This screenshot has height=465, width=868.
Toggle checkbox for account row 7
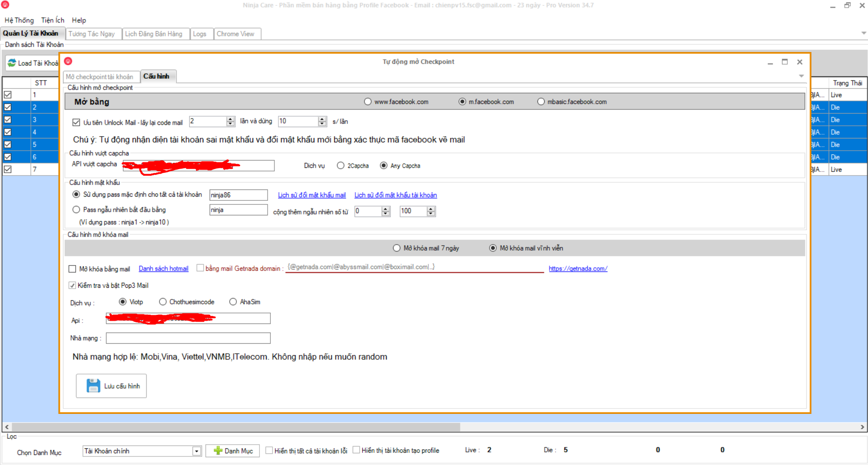(8, 169)
